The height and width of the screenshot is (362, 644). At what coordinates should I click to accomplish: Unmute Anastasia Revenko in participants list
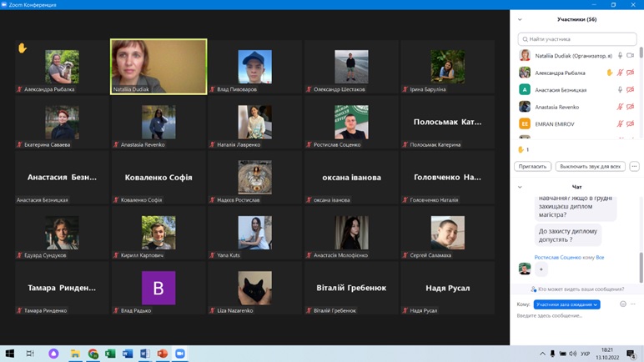point(620,107)
